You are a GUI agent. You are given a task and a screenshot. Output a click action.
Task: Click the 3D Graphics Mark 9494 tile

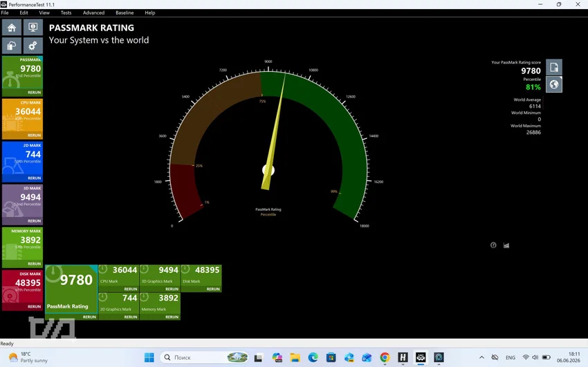point(160,276)
